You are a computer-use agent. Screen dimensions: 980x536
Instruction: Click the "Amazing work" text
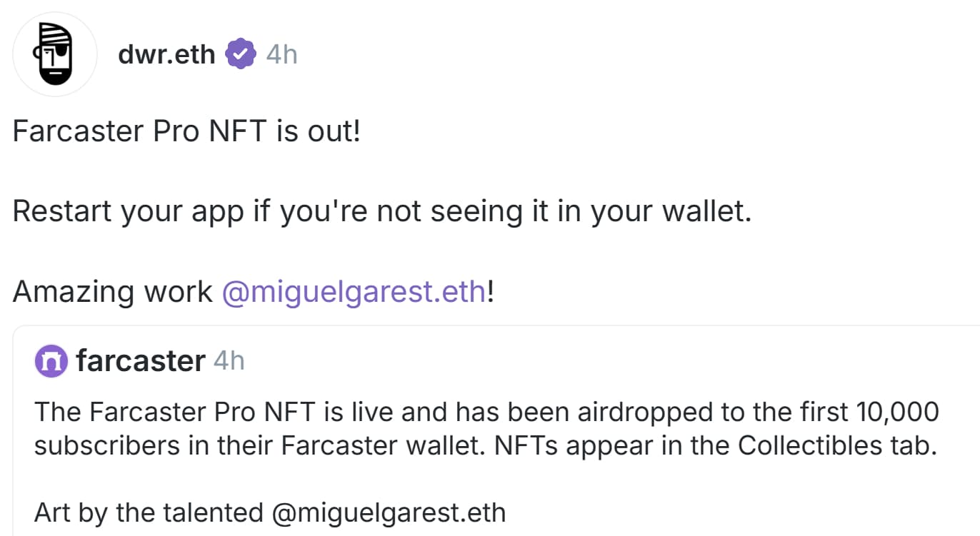coord(113,292)
